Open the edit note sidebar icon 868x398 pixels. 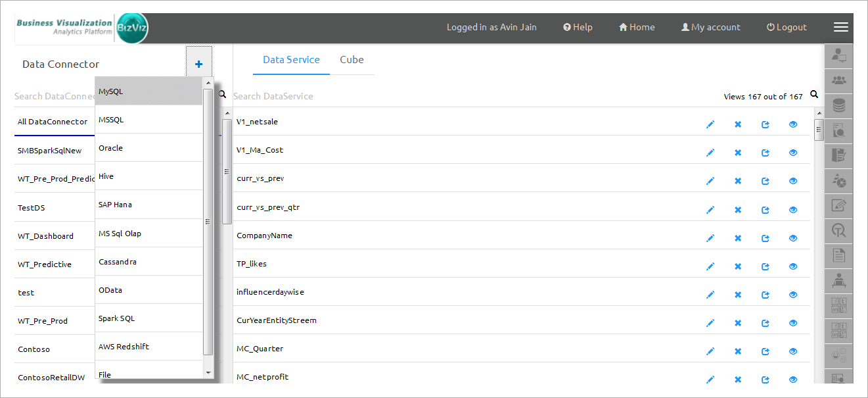838,205
